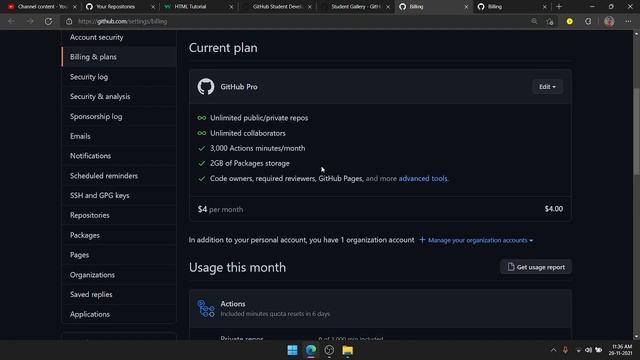Open browser profile avatar

(x=609, y=21)
